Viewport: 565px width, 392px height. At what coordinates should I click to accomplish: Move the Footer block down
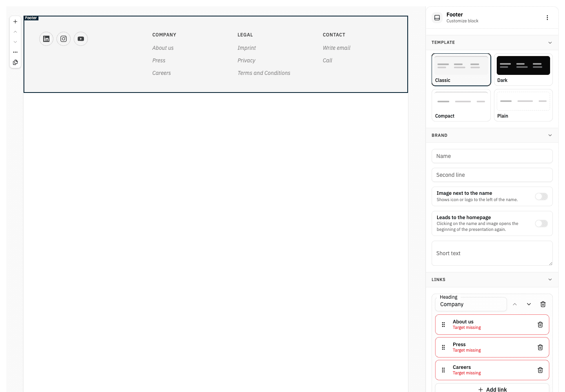click(15, 42)
